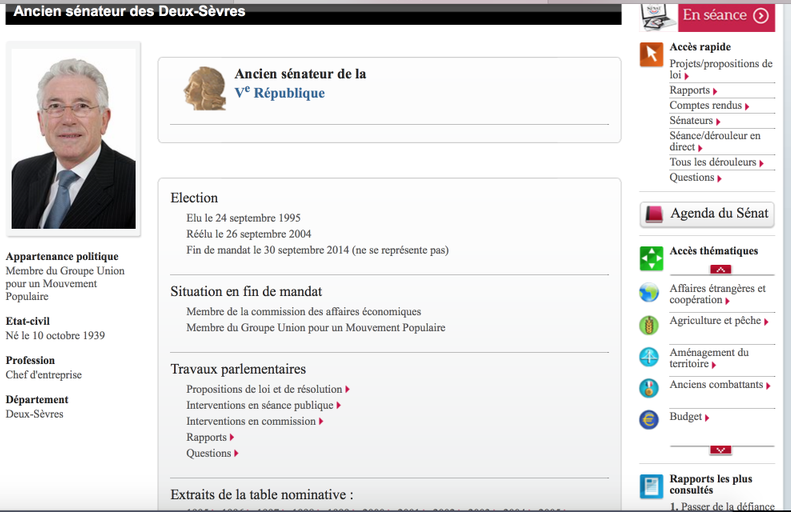Viewport: 791px width, 512px height.
Task: Open the Agenda du Sénat button
Action: [707, 214]
